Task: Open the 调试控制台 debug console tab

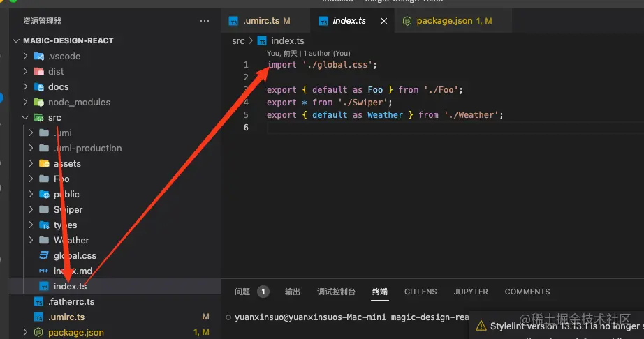Action: point(336,292)
